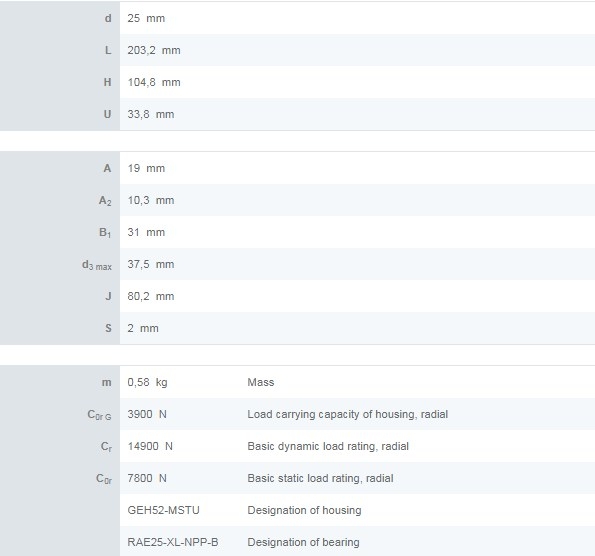This screenshot has height=556, width=595.
Task: Select the J 80,2 mm row
Action: [298, 296]
